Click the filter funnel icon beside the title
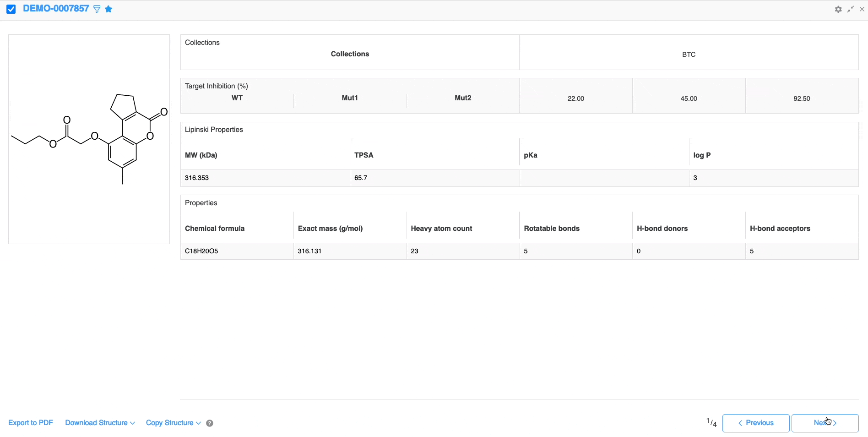 [x=97, y=9]
